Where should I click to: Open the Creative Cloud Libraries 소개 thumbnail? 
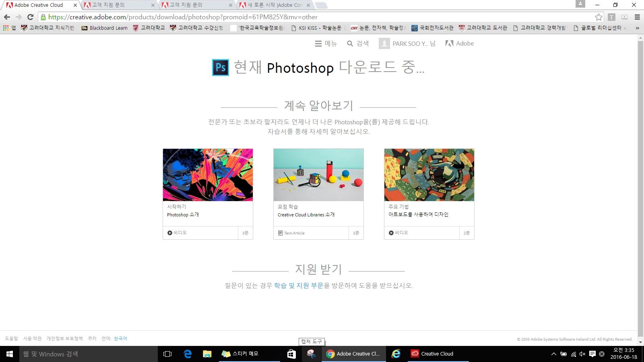318,175
